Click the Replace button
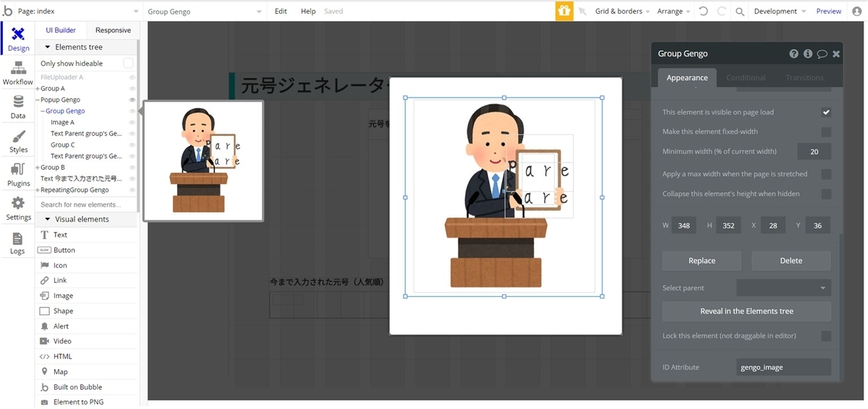Screen dimensions: 868x409 702,261
